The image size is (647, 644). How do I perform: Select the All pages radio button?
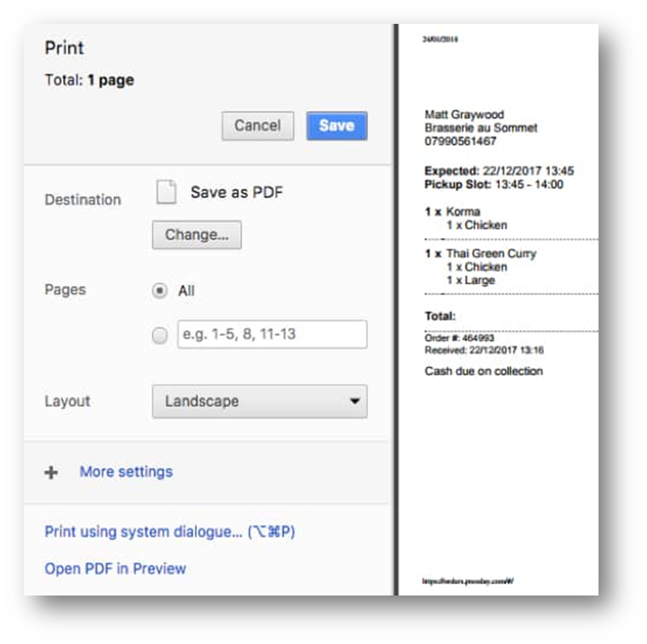(160, 291)
